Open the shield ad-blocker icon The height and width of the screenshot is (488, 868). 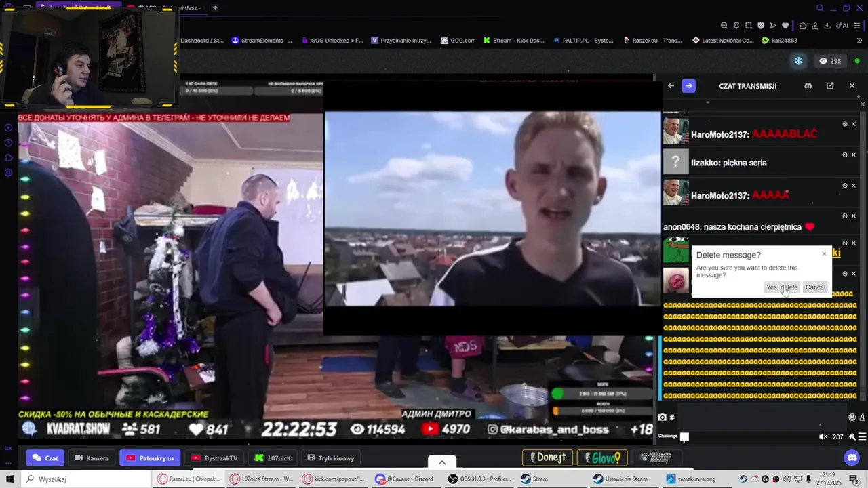[761, 26]
